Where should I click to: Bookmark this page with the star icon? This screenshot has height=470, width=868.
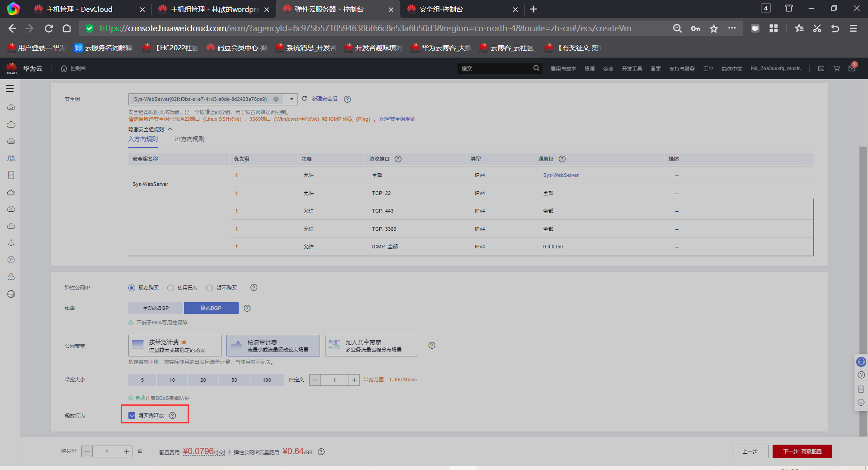(x=714, y=28)
